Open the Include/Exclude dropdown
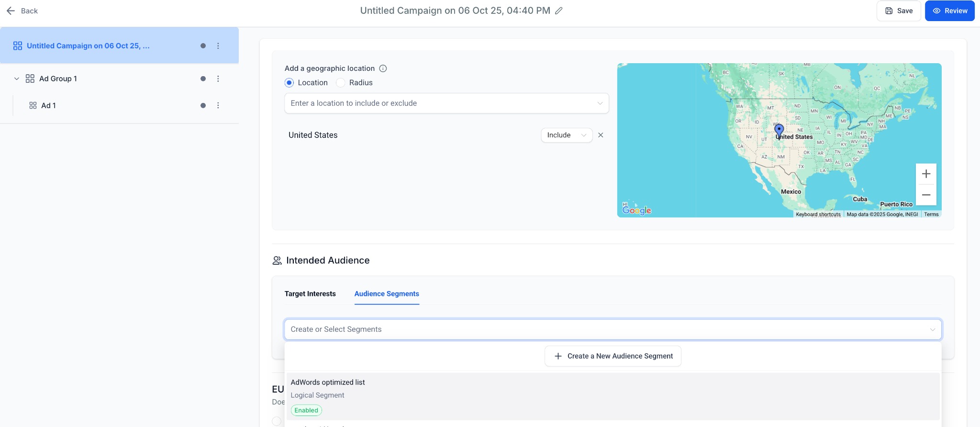The image size is (980, 427). pos(567,135)
